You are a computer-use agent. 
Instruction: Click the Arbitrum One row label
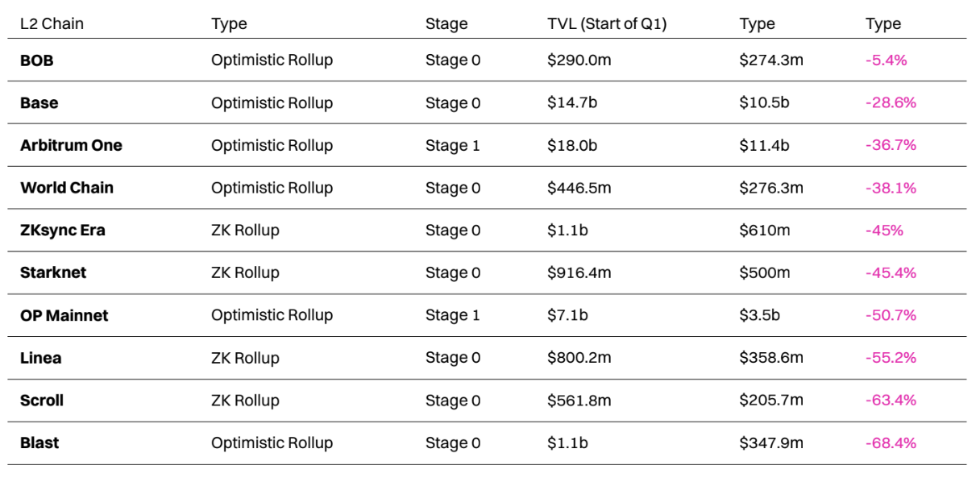[x=71, y=146]
